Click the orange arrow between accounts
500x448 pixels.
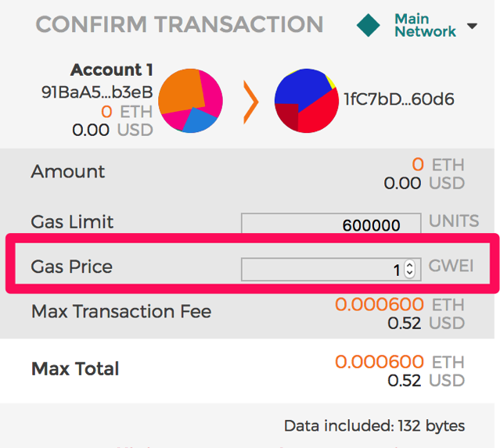coord(250,102)
